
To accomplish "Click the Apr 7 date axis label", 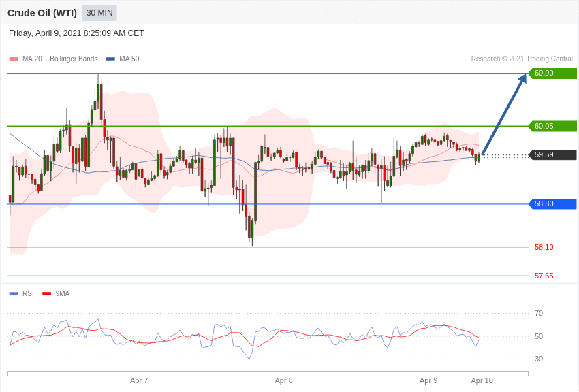I will click(139, 380).
